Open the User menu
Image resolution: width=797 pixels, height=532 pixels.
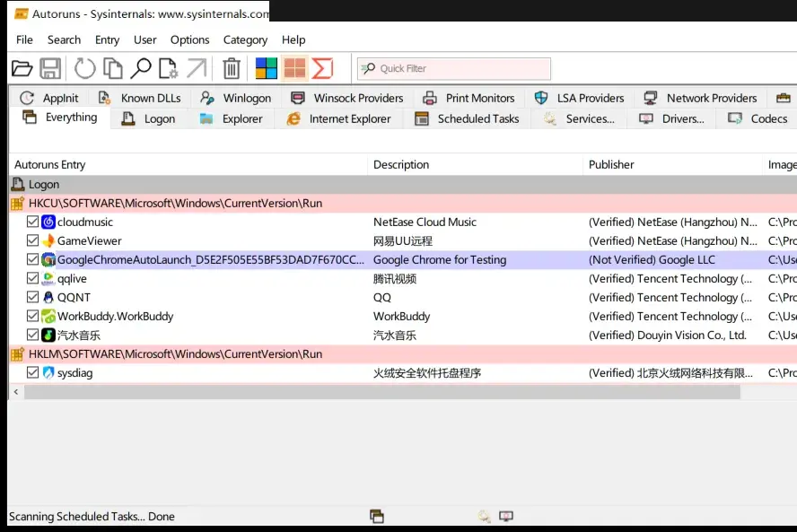pyautogui.click(x=145, y=39)
